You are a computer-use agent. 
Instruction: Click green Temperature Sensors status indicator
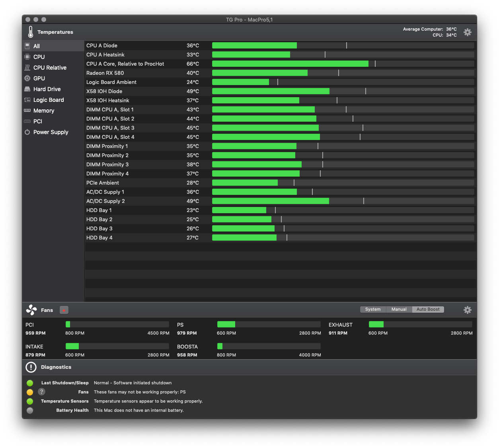coord(30,401)
